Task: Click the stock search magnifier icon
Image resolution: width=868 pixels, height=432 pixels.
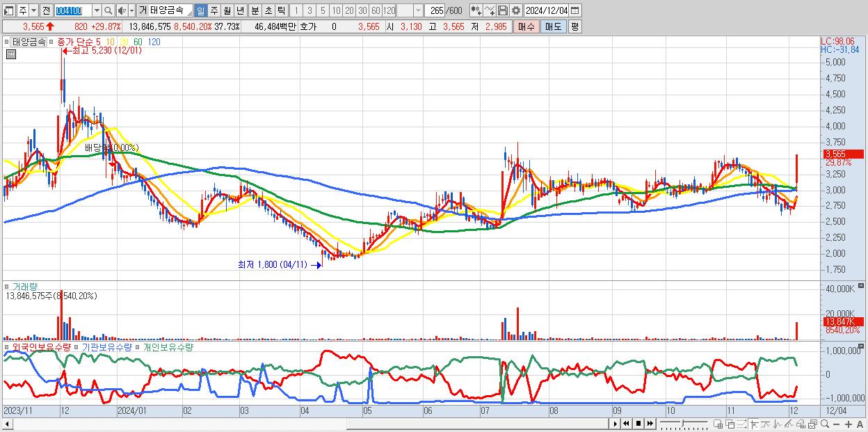Action: tap(108, 10)
